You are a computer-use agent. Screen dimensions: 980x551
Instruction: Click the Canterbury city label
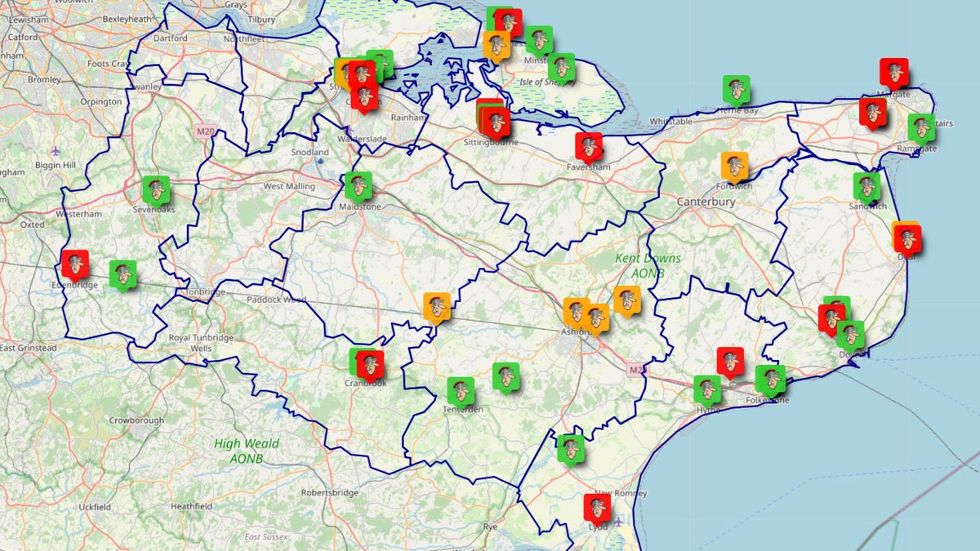pyautogui.click(x=706, y=202)
